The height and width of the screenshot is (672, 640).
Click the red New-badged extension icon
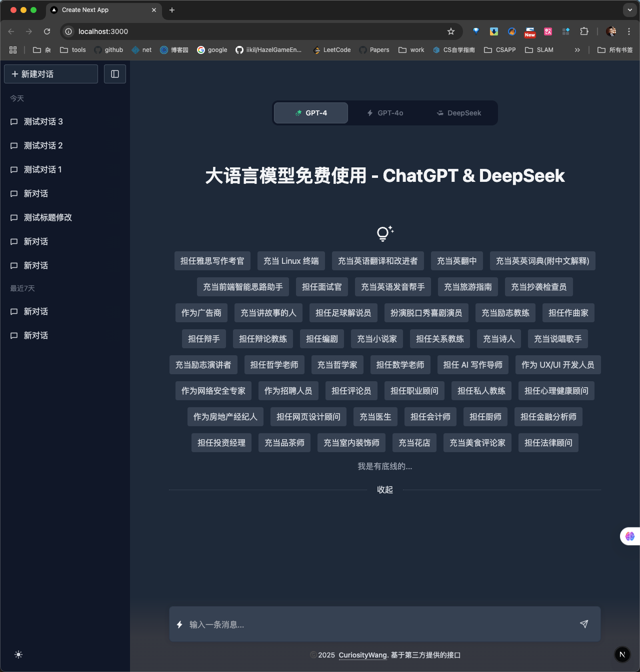pyautogui.click(x=530, y=32)
